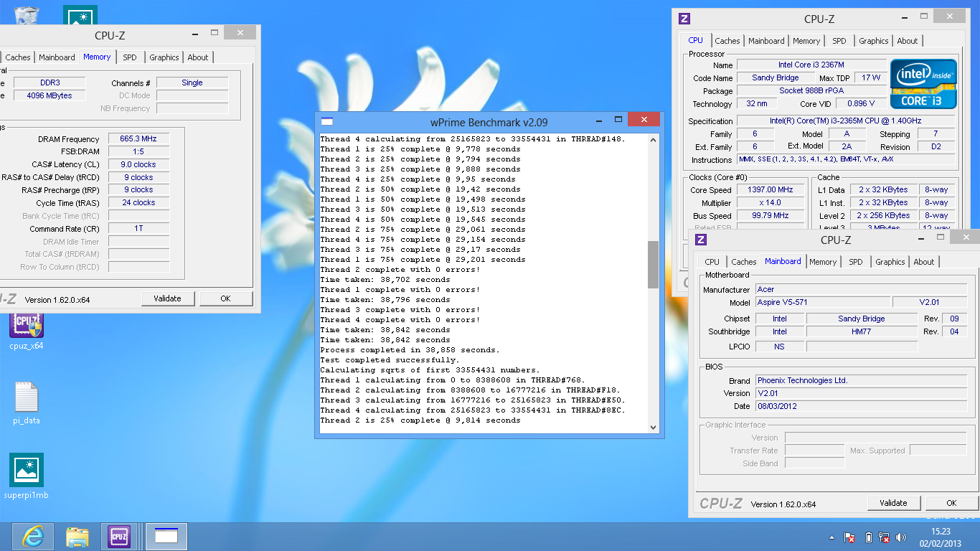This screenshot has height=551, width=980.
Task: Click wPrime scrollbar down arrow
Action: 653,427
